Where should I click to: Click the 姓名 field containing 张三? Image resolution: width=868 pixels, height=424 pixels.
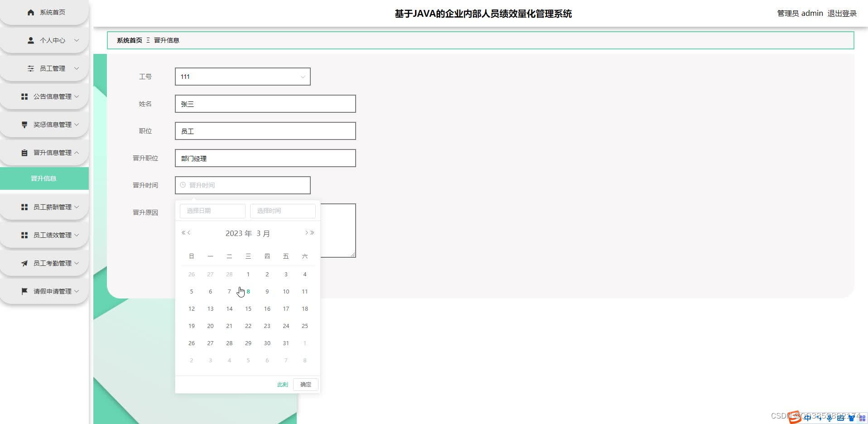[x=265, y=104]
